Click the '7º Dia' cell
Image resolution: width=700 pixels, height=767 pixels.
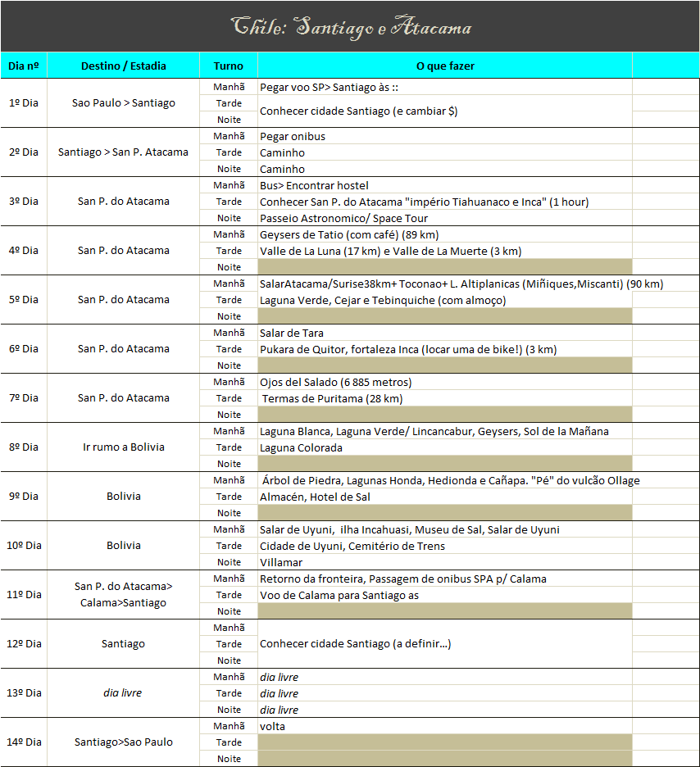click(x=24, y=398)
